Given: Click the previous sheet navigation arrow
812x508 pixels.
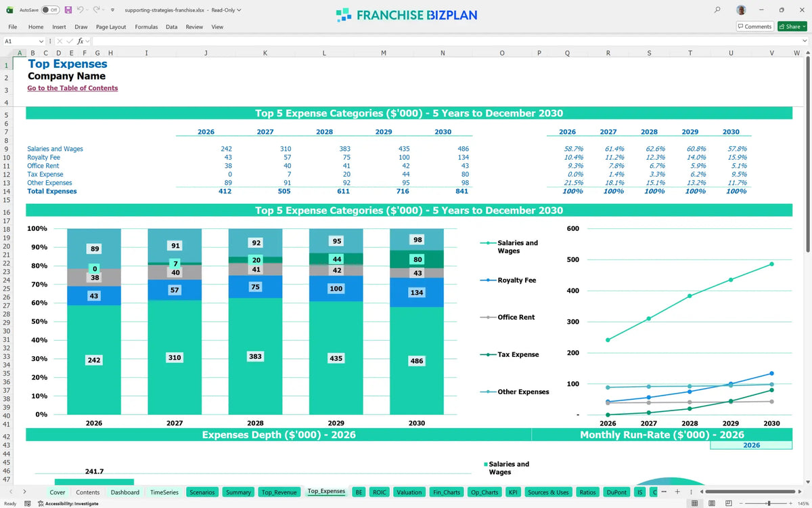Looking at the screenshot, I should pos(10,492).
